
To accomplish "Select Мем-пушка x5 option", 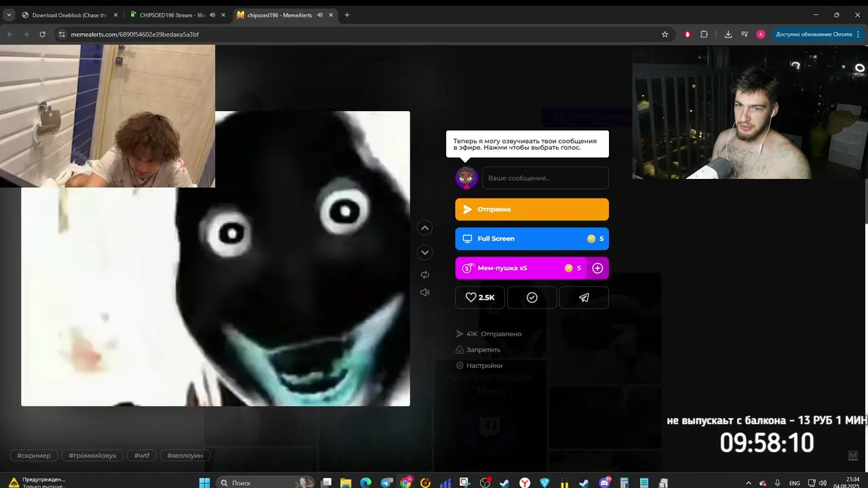I will click(x=521, y=268).
